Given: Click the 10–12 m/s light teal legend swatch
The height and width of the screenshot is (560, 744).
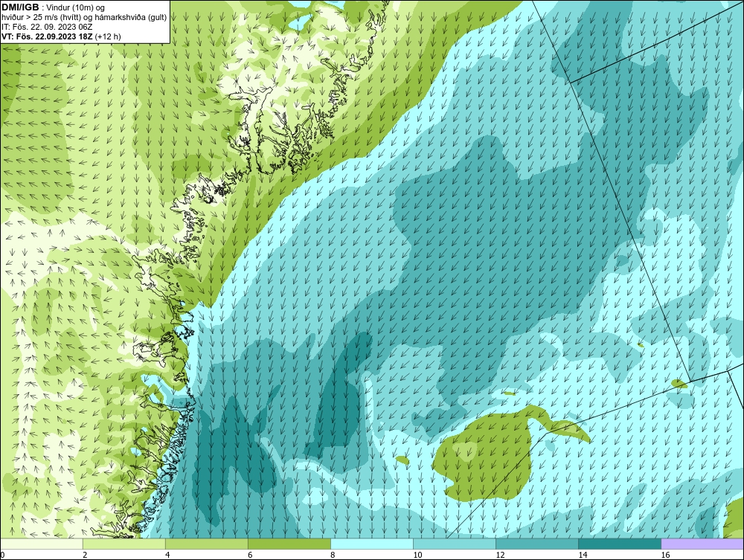Looking at the screenshot, I should click(x=455, y=544).
